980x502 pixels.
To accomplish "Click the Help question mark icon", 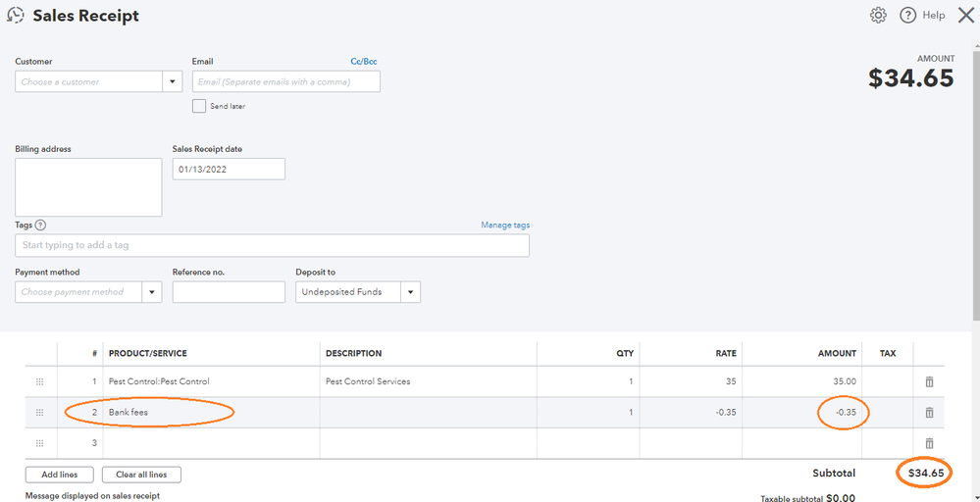I will click(907, 15).
